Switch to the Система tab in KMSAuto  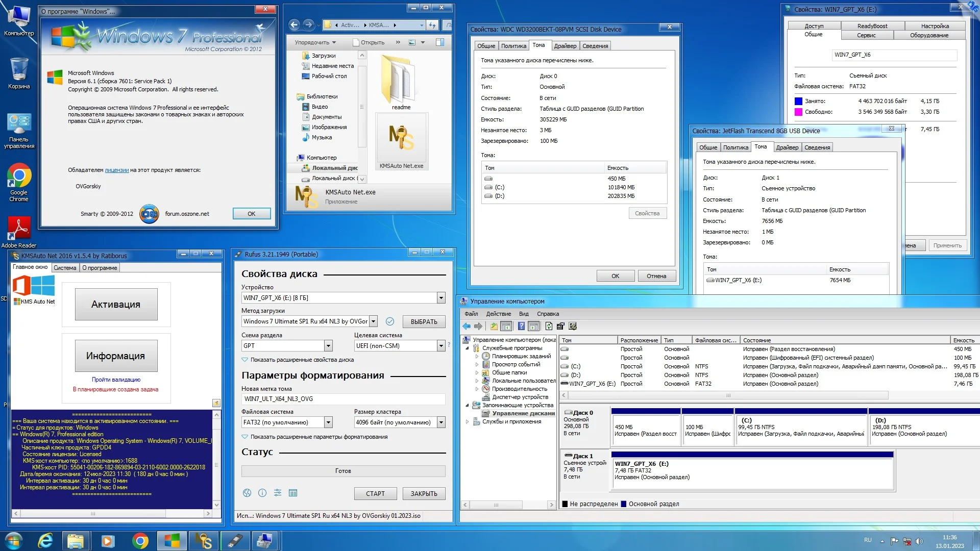[65, 268]
